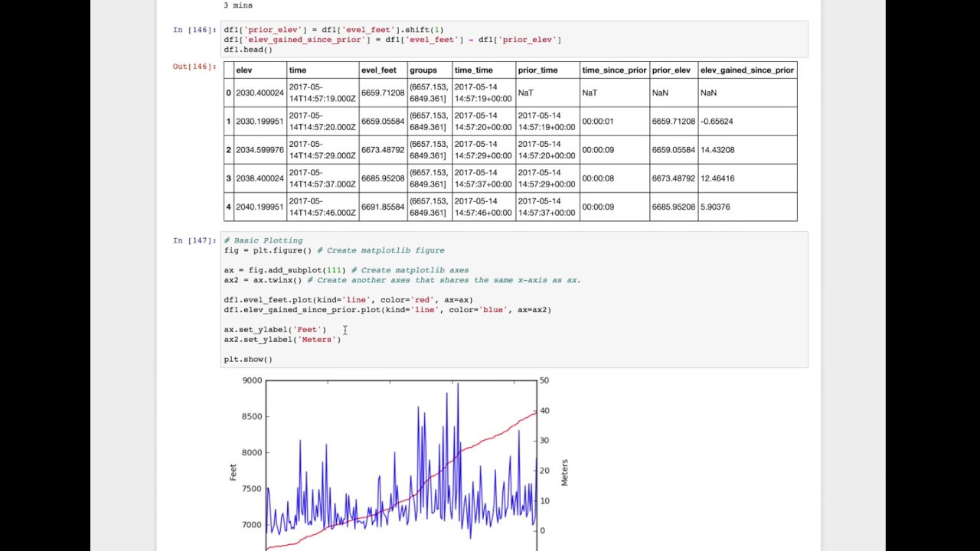
Task: Click evel_feet value 6673.48792 in row 2
Action: point(383,150)
